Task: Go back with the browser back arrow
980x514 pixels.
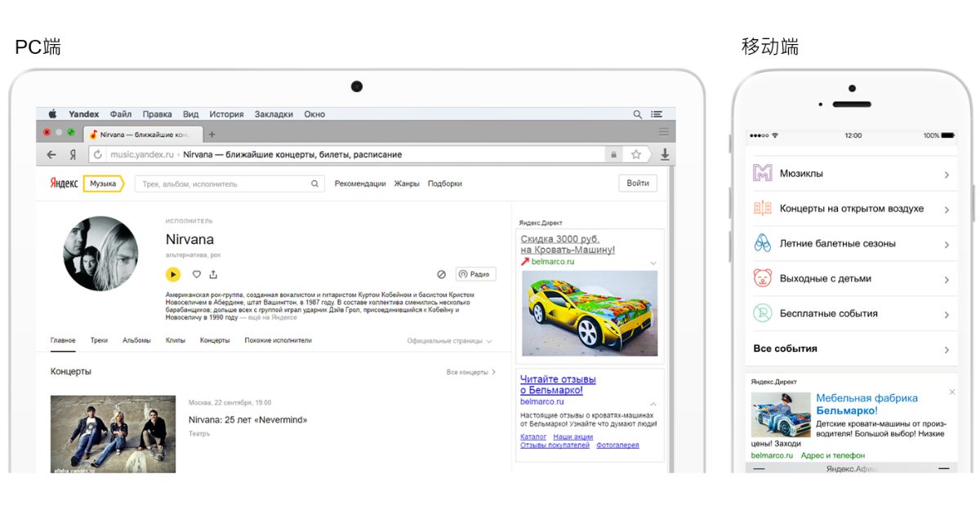Action: (51, 154)
